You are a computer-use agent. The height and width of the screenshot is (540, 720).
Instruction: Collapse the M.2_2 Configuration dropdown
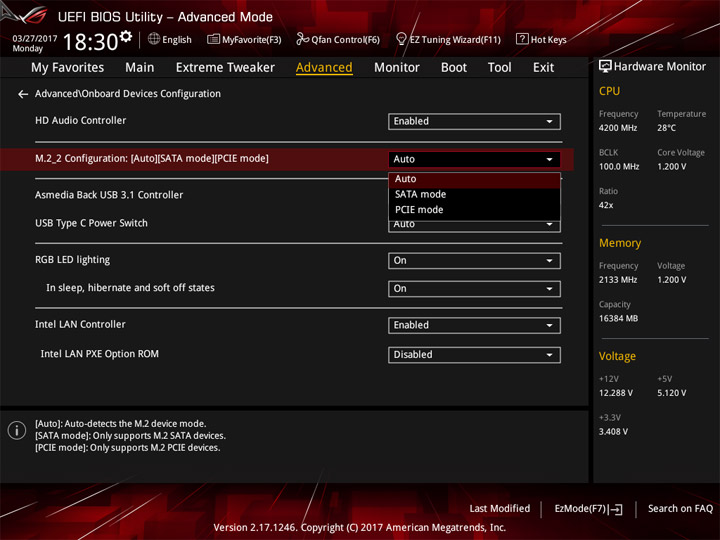click(474, 159)
